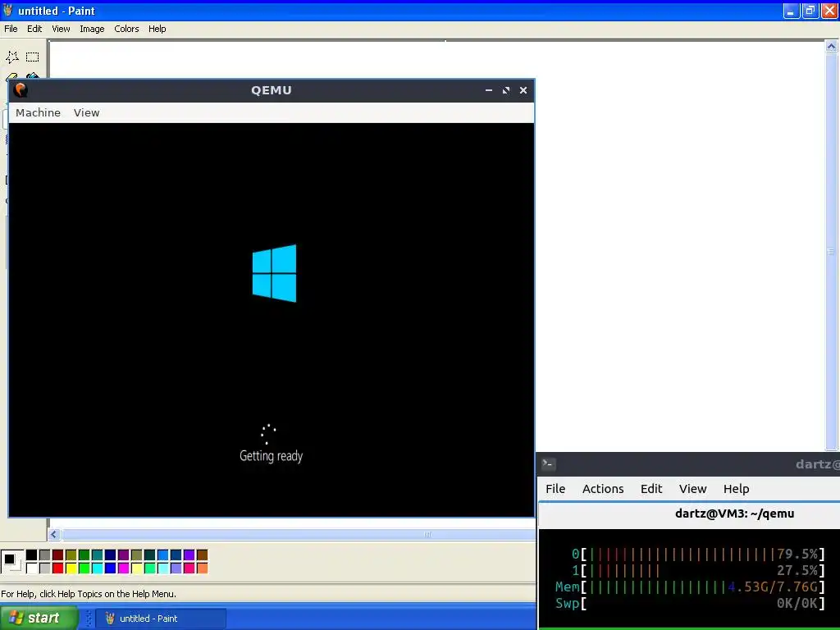
Task: Pick the light gray color swatch
Action: pyautogui.click(x=45, y=568)
